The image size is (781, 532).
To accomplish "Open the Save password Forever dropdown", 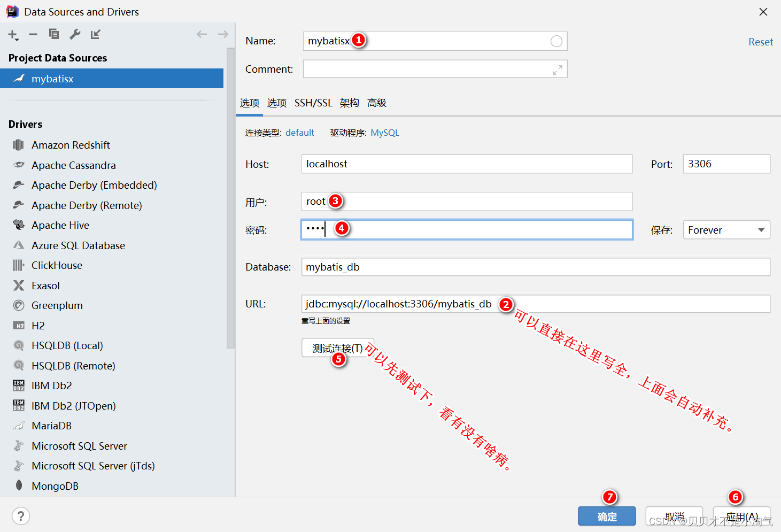I will pyautogui.click(x=726, y=230).
